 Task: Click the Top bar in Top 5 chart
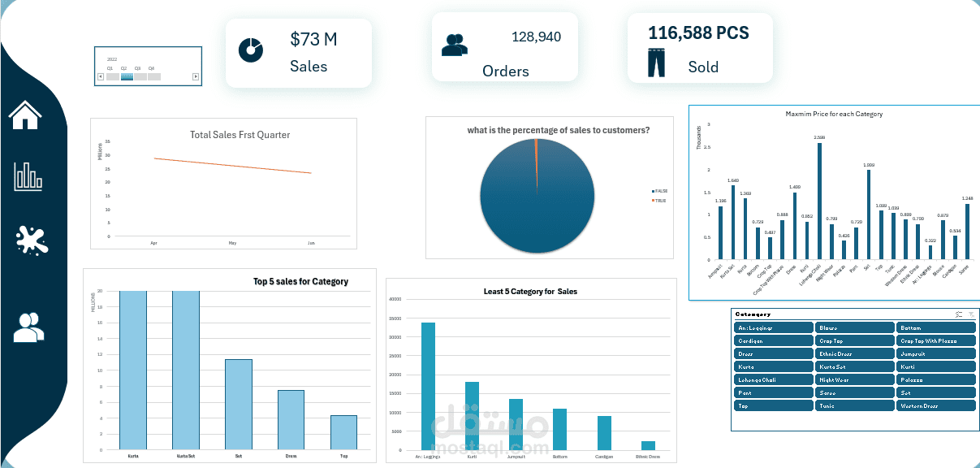[x=343, y=432]
